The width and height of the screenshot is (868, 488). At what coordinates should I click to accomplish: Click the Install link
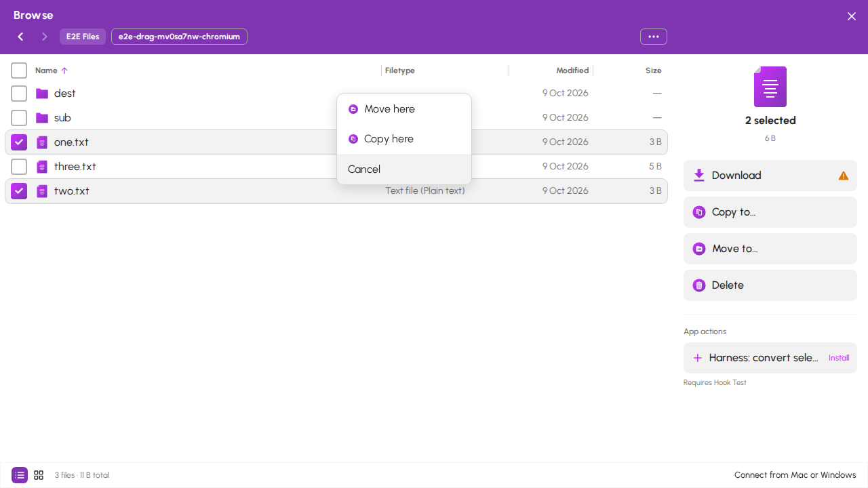pyautogui.click(x=839, y=358)
